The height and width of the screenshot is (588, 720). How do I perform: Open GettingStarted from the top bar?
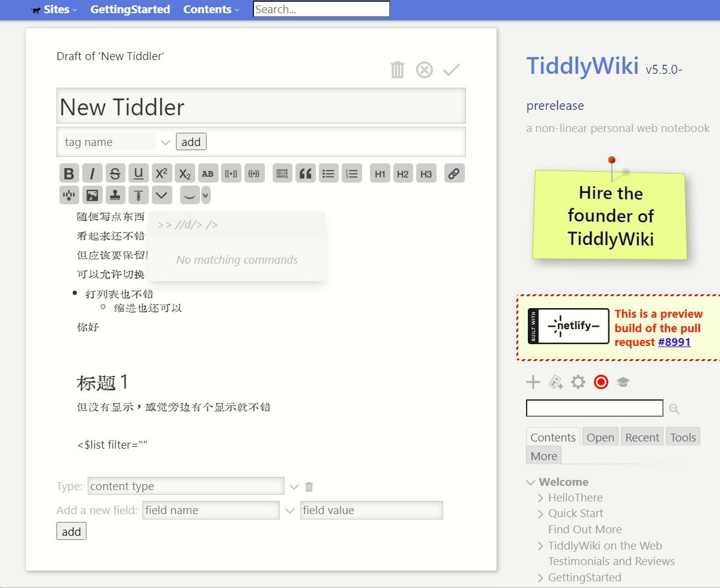tap(130, 9)
